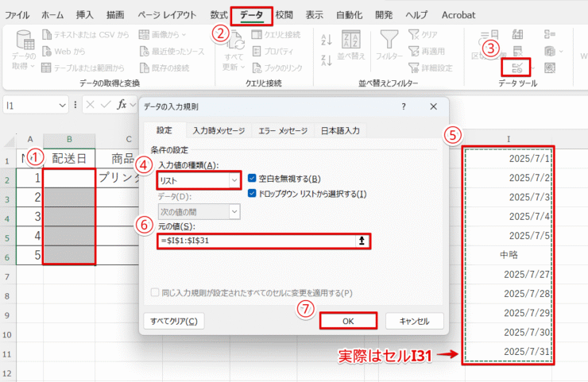Select column I header
This screenshot has width=588, height=382.
coord(509,139)
